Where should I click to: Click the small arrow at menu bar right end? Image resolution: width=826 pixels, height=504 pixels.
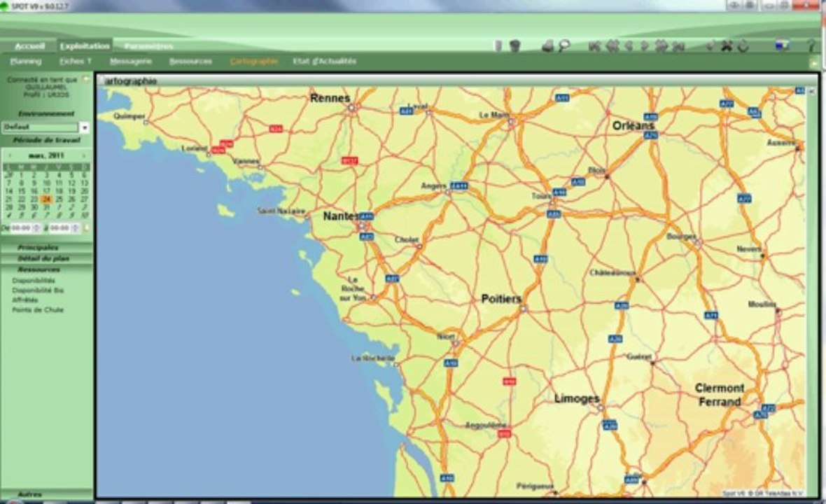(814, 63)
